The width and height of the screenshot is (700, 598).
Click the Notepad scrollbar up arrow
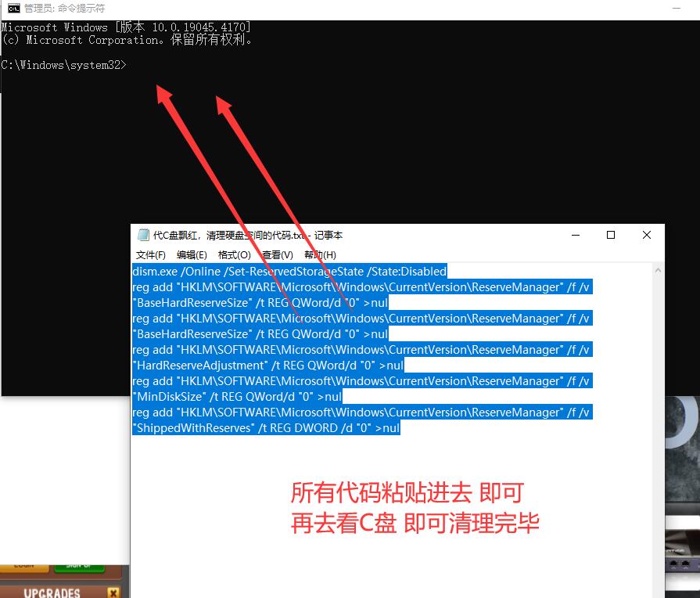pos(658,270)
